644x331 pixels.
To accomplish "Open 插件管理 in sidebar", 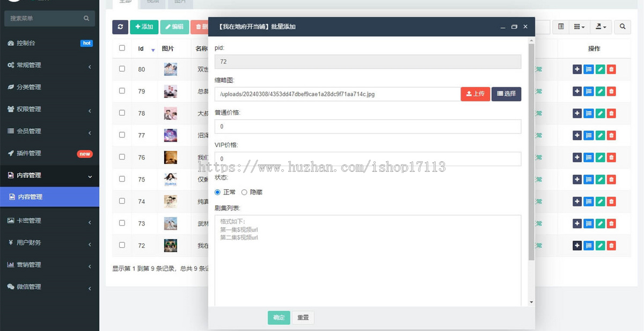I will [49, 153].
